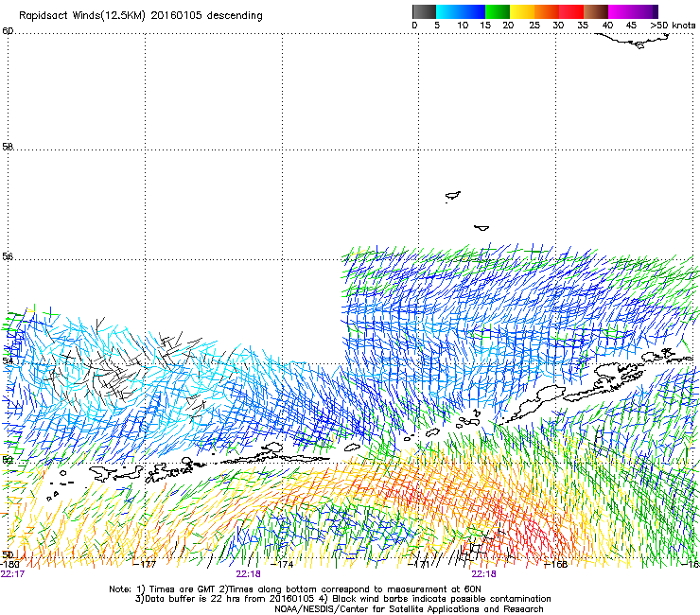This screenshot has height=615, width=700.
Task: Select the red 30-35 knots color segment
Action: point(571,11)
